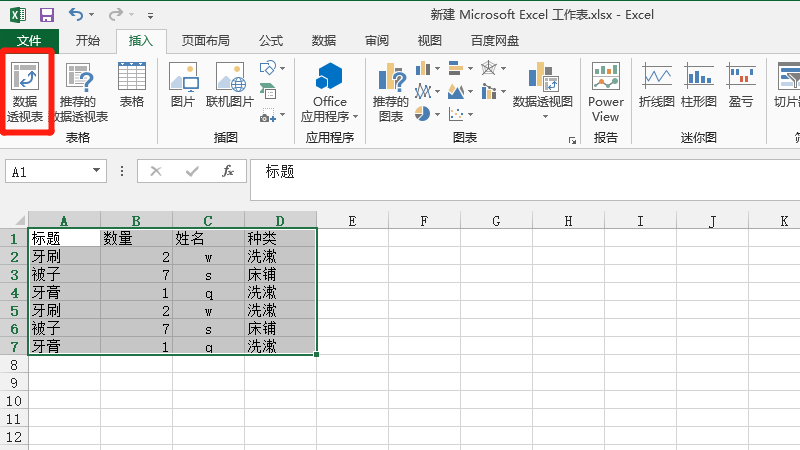Select cell B2 containing 2

tap(136, 256)
